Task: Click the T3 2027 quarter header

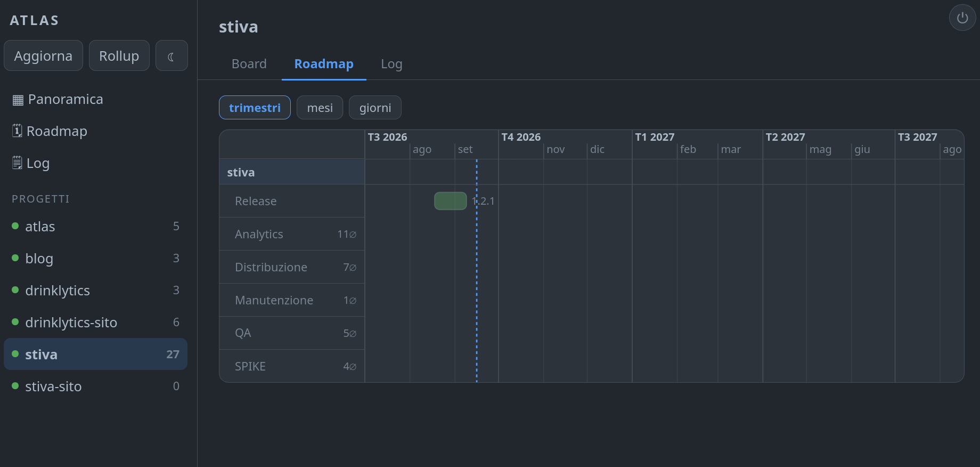Action: click(x=917, y=137)
